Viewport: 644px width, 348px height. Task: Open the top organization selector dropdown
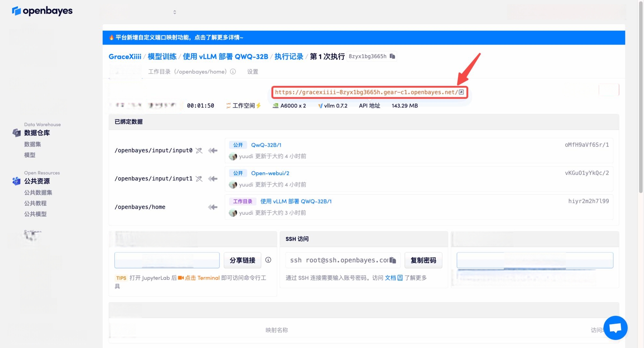[175, 12]
